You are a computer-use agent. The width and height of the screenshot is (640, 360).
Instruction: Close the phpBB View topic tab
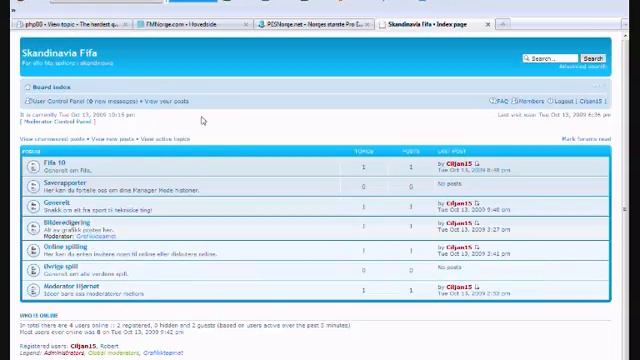pos(125,24)
